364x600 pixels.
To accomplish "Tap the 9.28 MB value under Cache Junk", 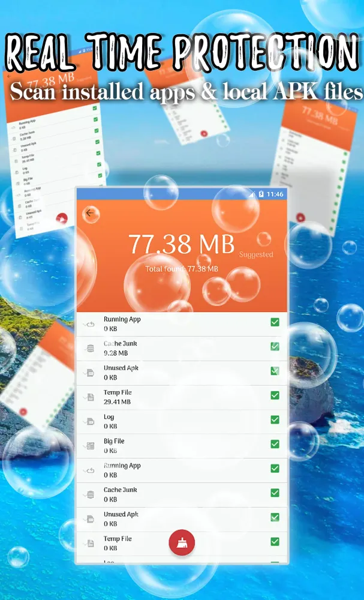I will click(116, 353).
